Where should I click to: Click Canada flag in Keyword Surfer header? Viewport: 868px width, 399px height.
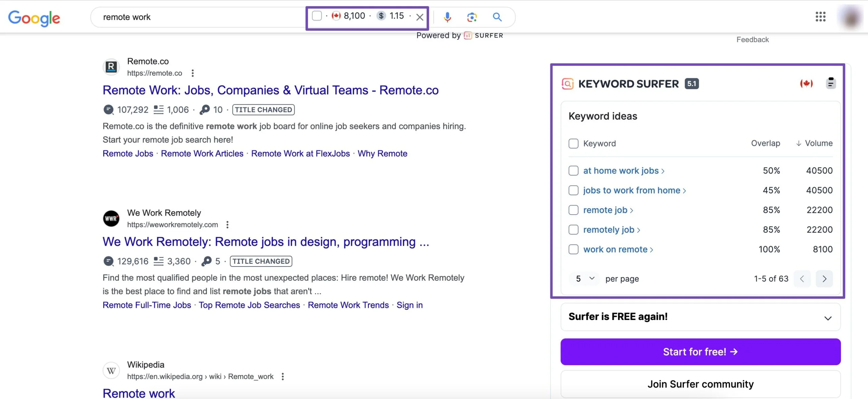806,83
